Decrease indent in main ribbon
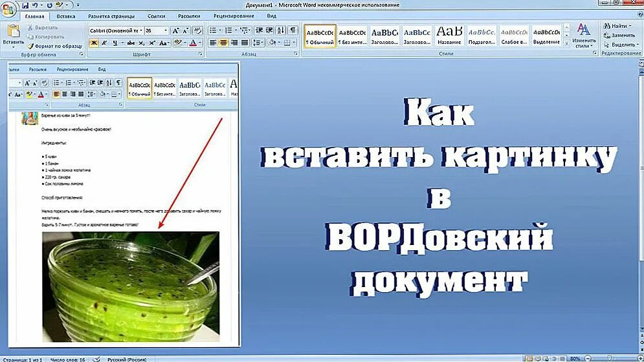Image resolution: width=644 pixels, height=362 pixels. [259, 30]
